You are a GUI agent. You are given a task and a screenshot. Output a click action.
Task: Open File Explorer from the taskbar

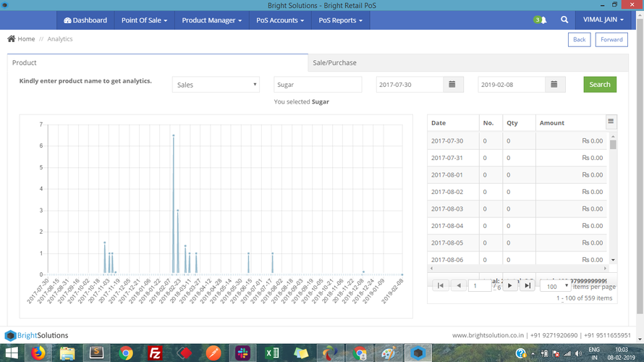pos(67,353)
